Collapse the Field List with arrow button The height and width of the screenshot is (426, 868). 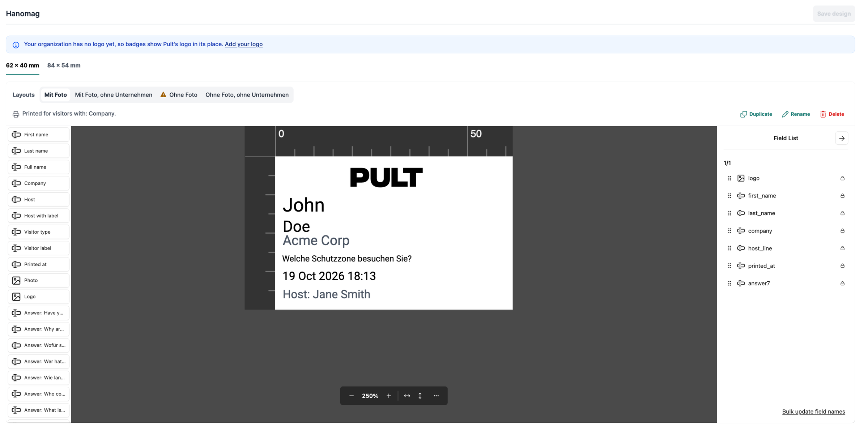coord(842,138)
